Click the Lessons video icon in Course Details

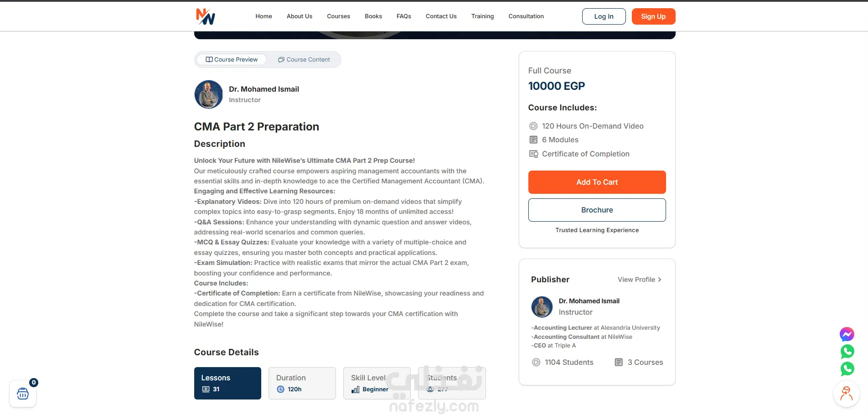[x=206, y=389]
